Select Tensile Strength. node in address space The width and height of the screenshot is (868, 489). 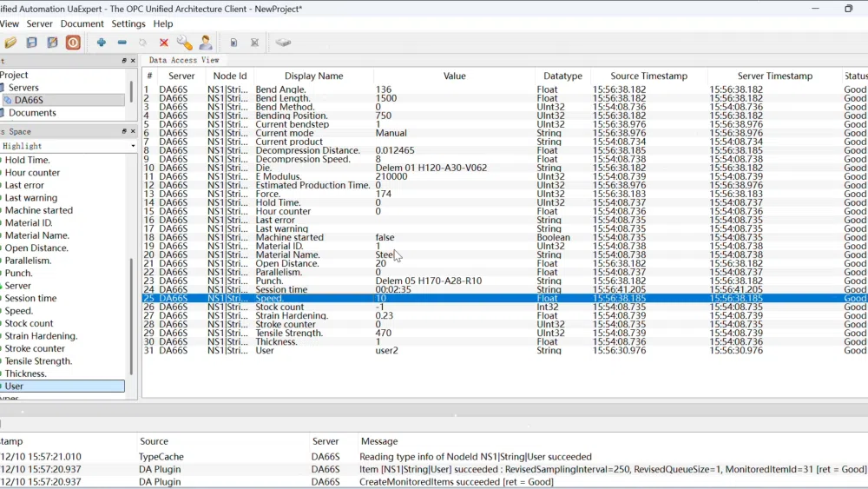(38, 361)
